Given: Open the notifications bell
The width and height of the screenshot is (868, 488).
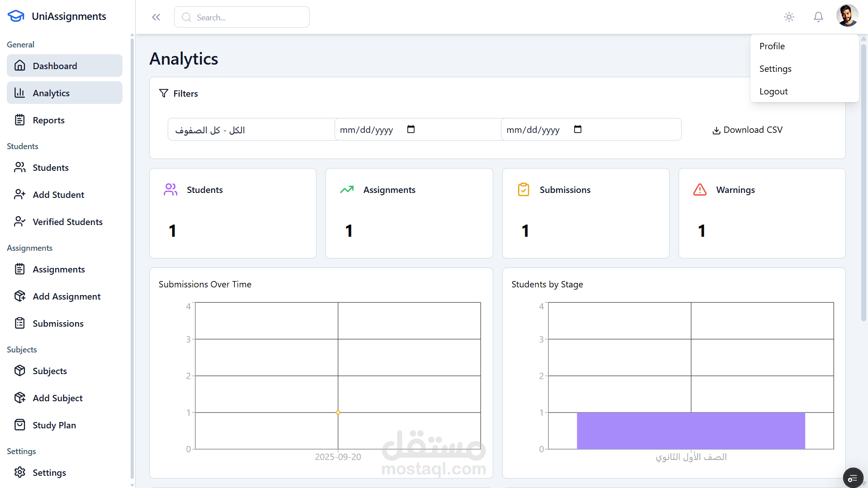Looking at the screenshot, I should click(818, 17).
